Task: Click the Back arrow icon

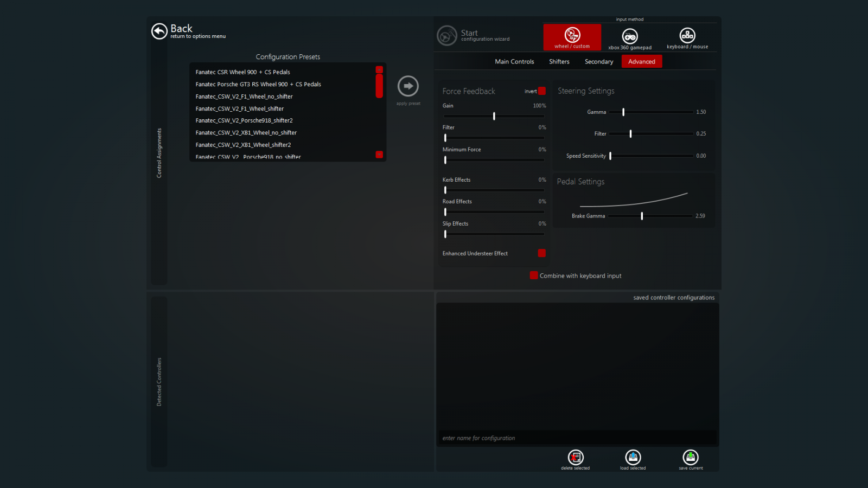Action: pos(159,31)
